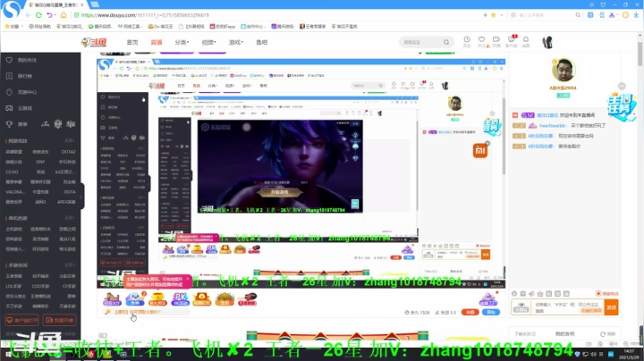Click the streamer's round avatar in chat panel

tap(563, 71)
